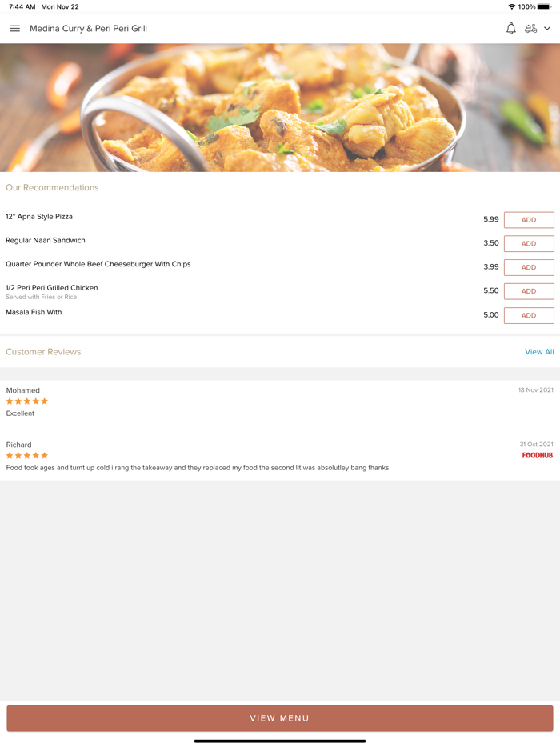Image resolution: width=560 pixels, height=747 pixels.
Task: Add the Regular Naan Sandwich
Action: 528,243
